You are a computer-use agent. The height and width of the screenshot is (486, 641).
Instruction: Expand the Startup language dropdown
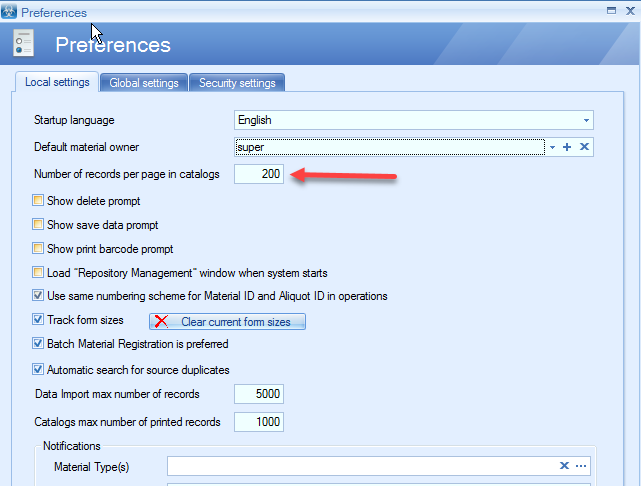coord(586,121)
